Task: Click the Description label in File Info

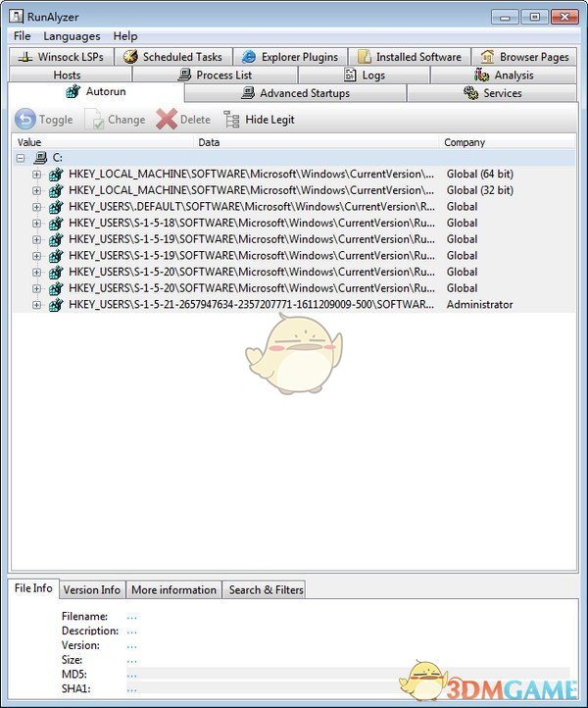Action: pos(90,631)
